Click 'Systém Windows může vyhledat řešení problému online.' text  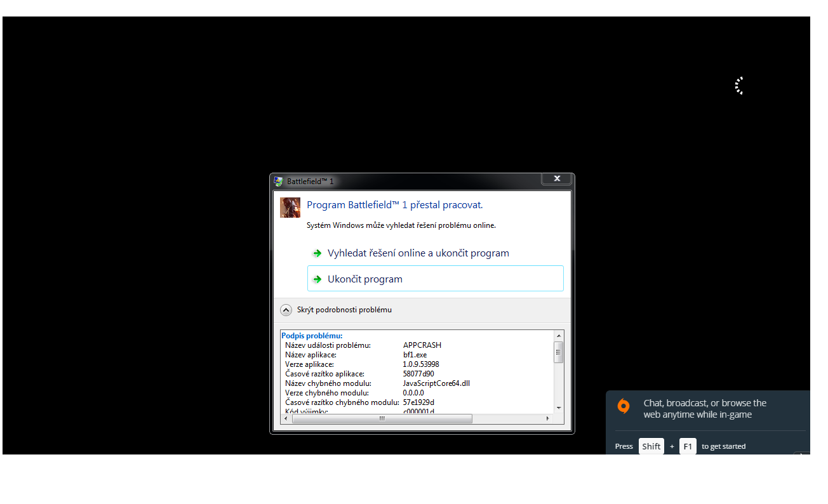401,225
